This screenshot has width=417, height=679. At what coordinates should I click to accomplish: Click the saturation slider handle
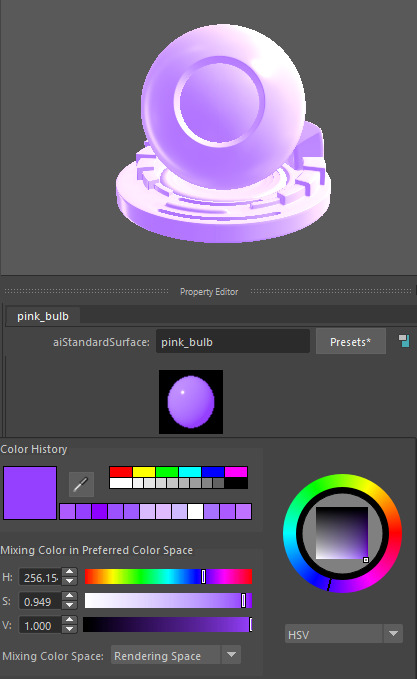tap(243, 601)
